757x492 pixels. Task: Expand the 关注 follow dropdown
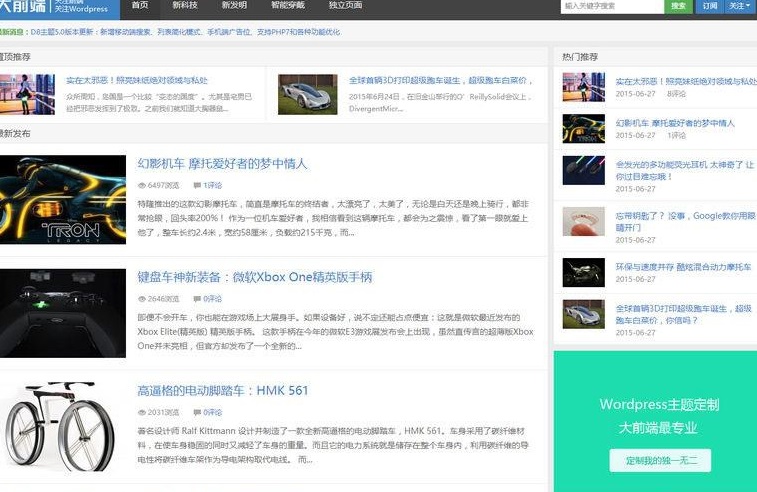click(740, 6)
